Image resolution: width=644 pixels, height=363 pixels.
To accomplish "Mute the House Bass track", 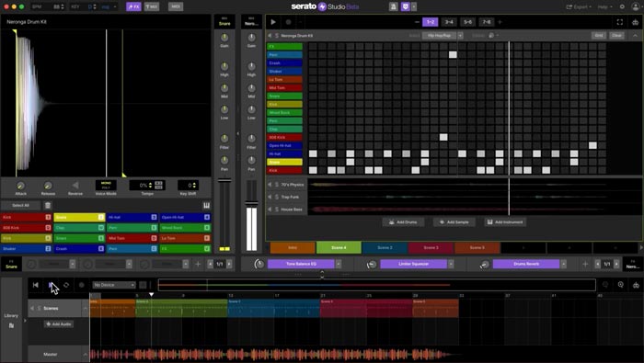I will pyautogui.click(x=270, y=210).
